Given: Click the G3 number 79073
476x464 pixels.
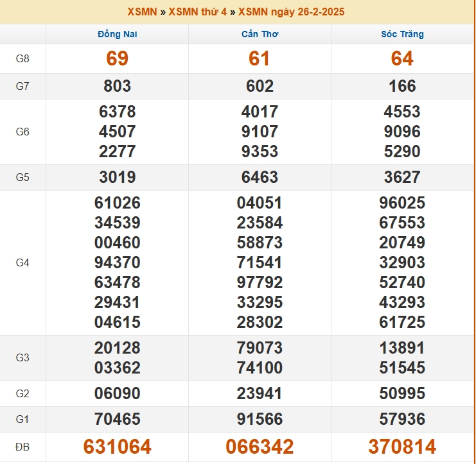Looking at the screenshot, I should (260, 348).
